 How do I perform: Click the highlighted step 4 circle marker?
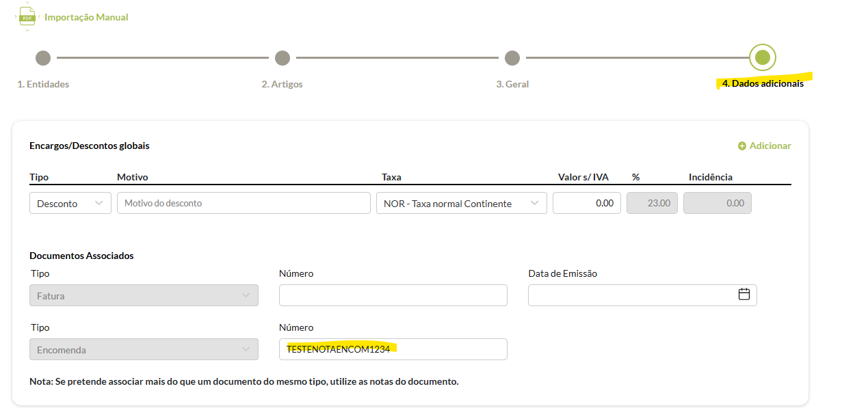coord(763,58)
